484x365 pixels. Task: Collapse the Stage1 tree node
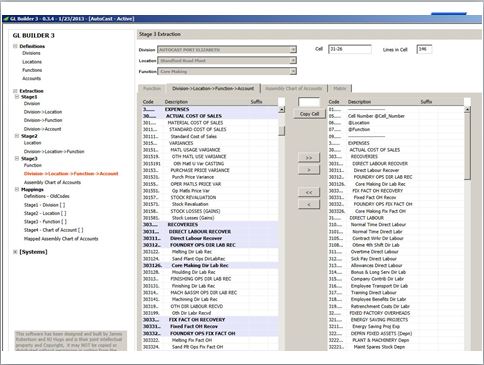[x=17, y=97]
